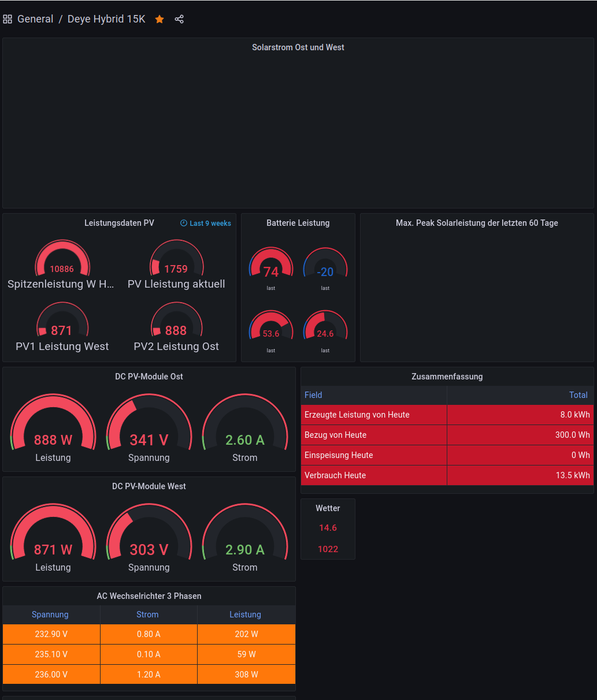Expand the Max. Peak Solarleistung panel menu

[x=477, y=223]
